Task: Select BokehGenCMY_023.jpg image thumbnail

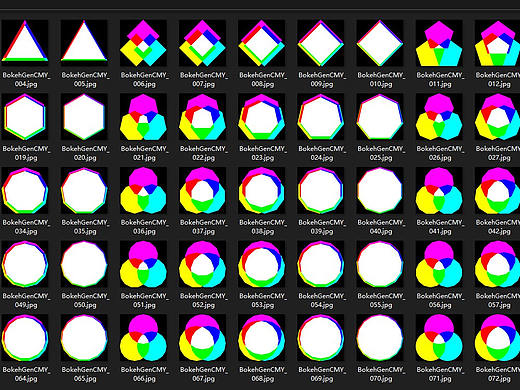Action: [x=262, y=117]
